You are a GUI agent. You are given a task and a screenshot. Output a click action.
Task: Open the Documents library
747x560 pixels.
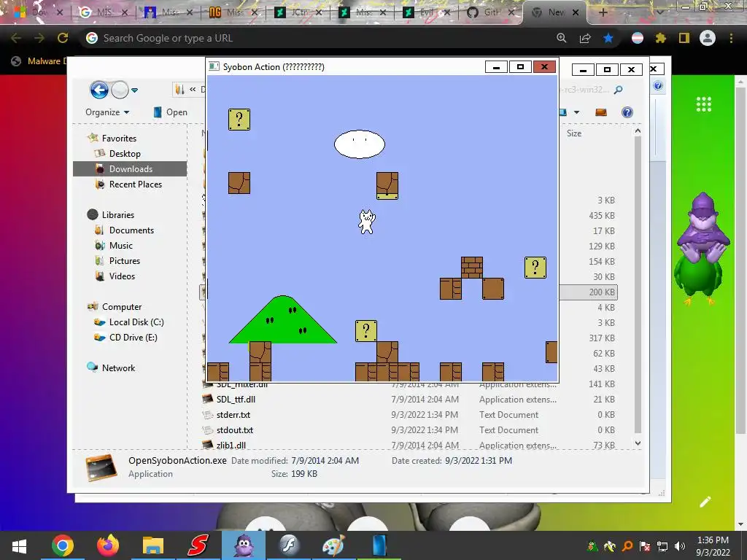(x=131, y=230)
